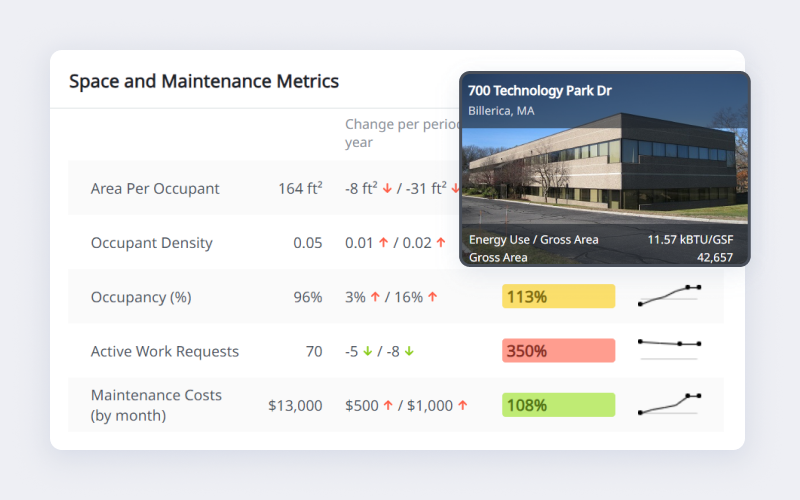The height and width of the screenshot is (500, 800).
Task: Open the Occupancy trend sparkline
Action: [669, 296]
